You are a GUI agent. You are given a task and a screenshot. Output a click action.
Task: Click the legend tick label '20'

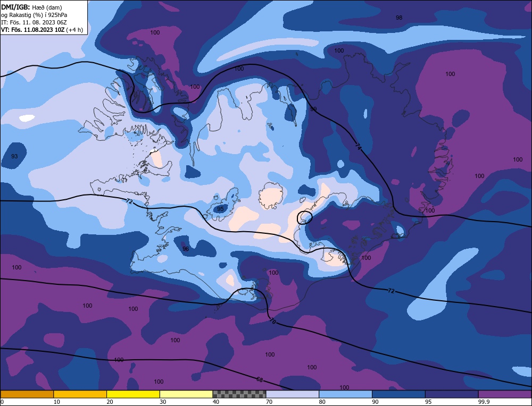[110, 402]
